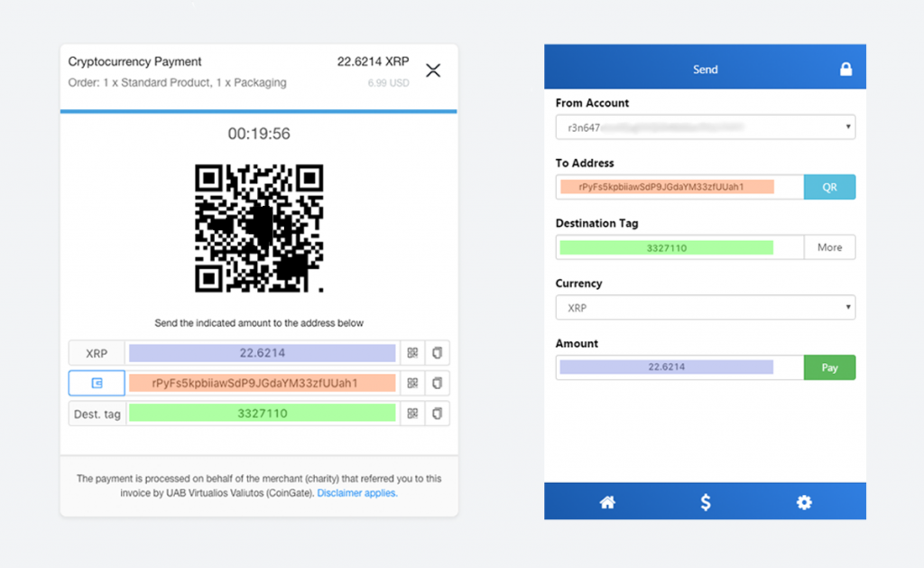Copy the Dest. tag 3327110
The height and width of the screenshot is (568, 924).
(x=438, y=414)
